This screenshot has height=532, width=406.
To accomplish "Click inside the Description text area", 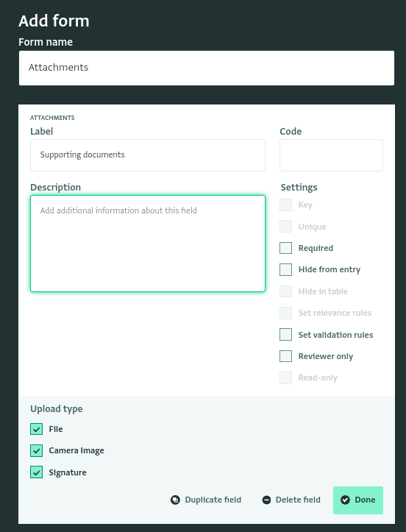I will tap(148, 244).
